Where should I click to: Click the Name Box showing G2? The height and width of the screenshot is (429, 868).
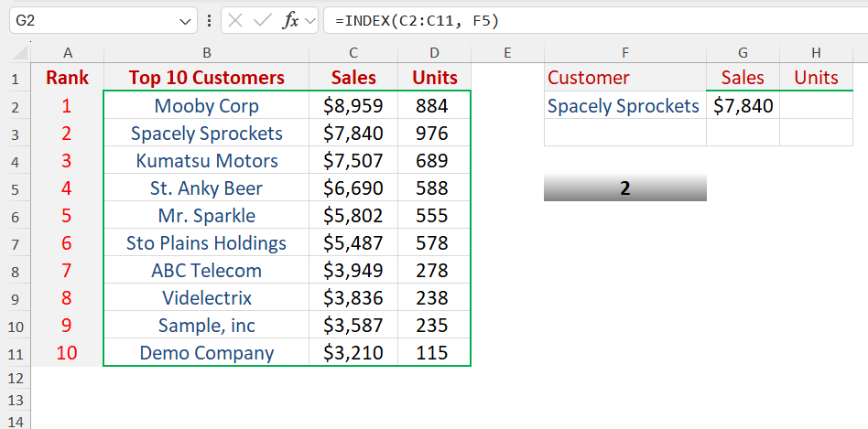[x=92, y=20]
